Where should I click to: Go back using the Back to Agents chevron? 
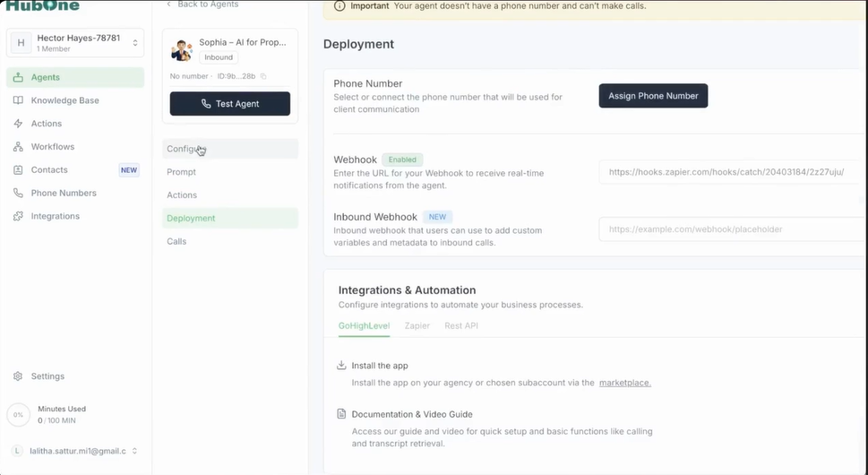click(168, 4)
